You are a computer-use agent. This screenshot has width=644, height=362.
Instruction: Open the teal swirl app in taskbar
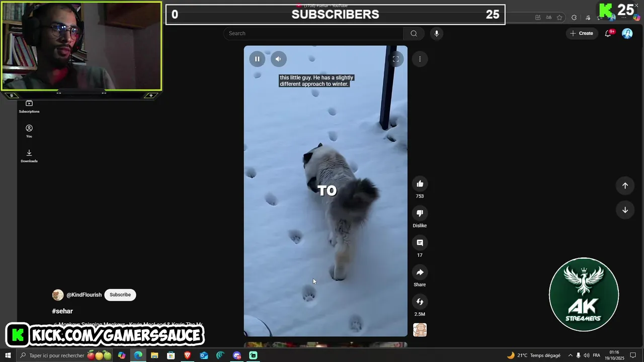pyautogui.click(x=220, y=355)
